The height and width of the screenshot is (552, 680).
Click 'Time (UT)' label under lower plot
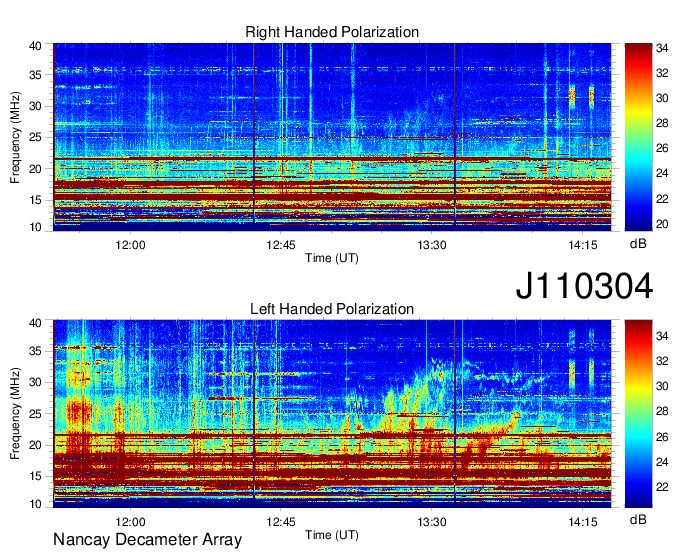tap(332, 535)
